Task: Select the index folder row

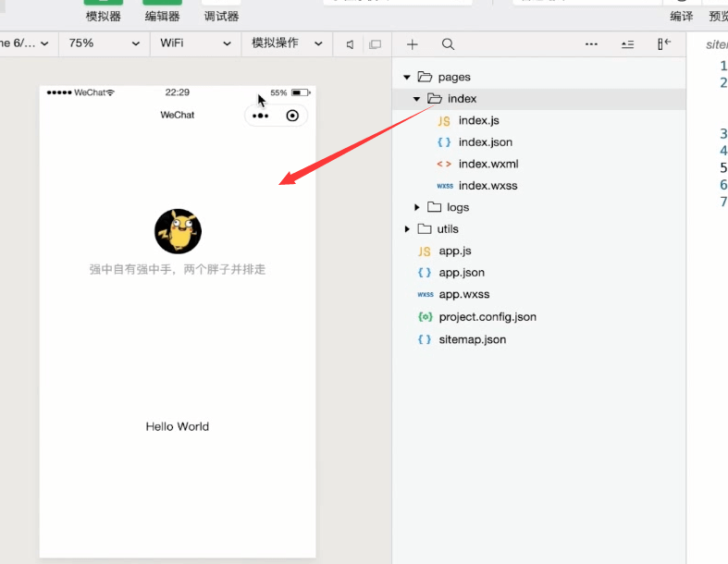Action: coord(539,98)
